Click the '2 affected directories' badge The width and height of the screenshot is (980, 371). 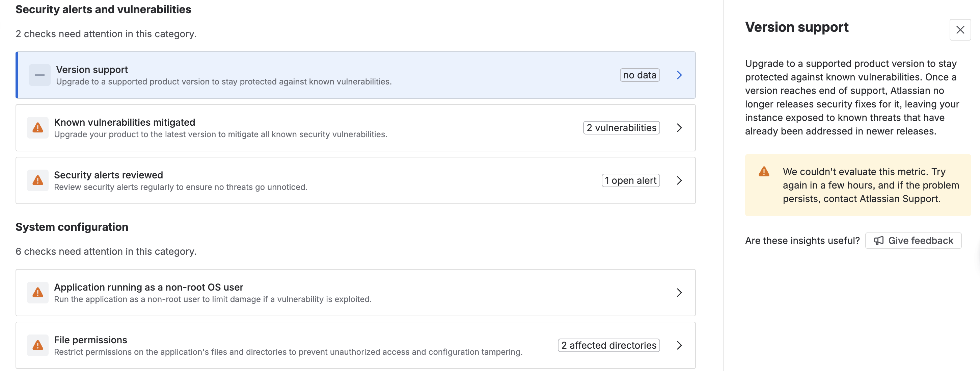point(608,345)
